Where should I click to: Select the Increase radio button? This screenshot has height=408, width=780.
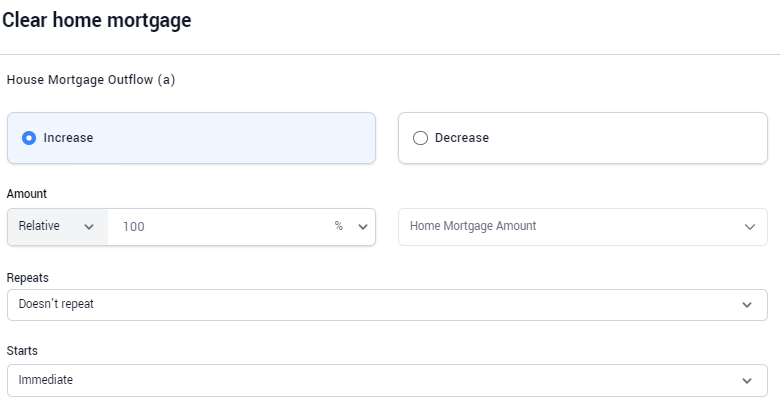click(29, 138)
